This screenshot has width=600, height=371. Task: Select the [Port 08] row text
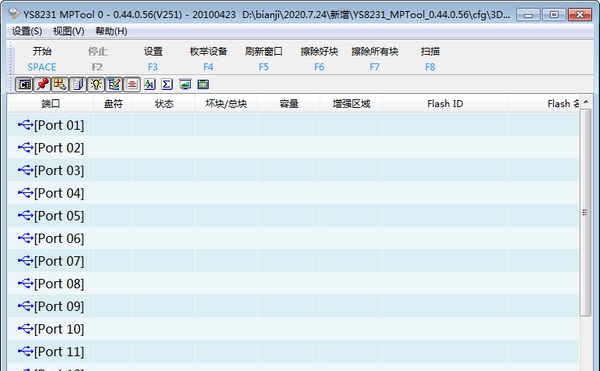click(x=59, y=283)
